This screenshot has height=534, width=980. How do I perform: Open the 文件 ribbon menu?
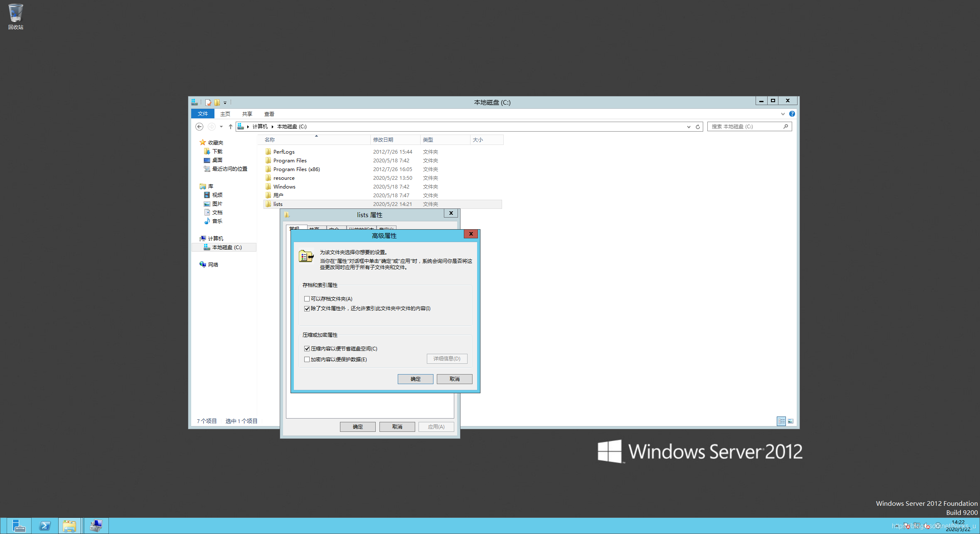coord(202,114)
